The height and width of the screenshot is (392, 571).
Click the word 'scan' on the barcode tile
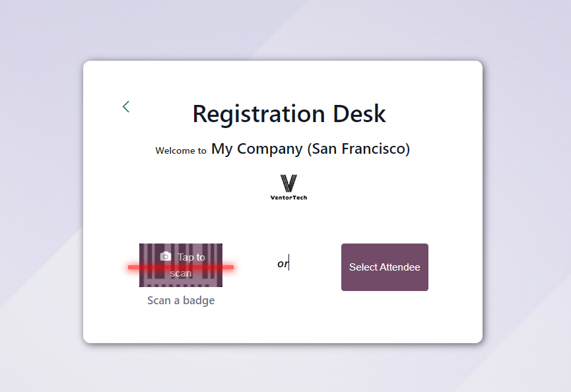181,273
